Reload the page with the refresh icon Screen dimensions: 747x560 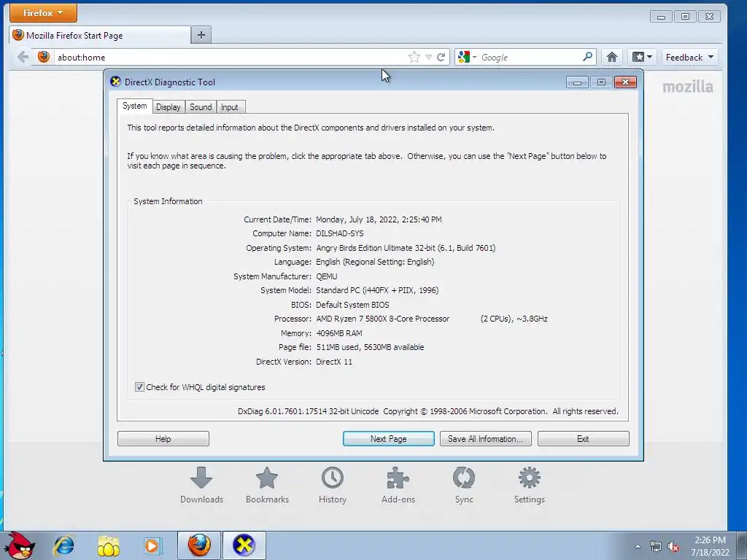click(x=441, y=57)
